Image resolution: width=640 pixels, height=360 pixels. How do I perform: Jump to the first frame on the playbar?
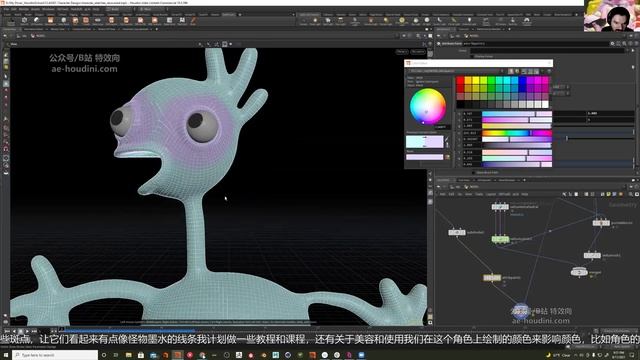7,331
